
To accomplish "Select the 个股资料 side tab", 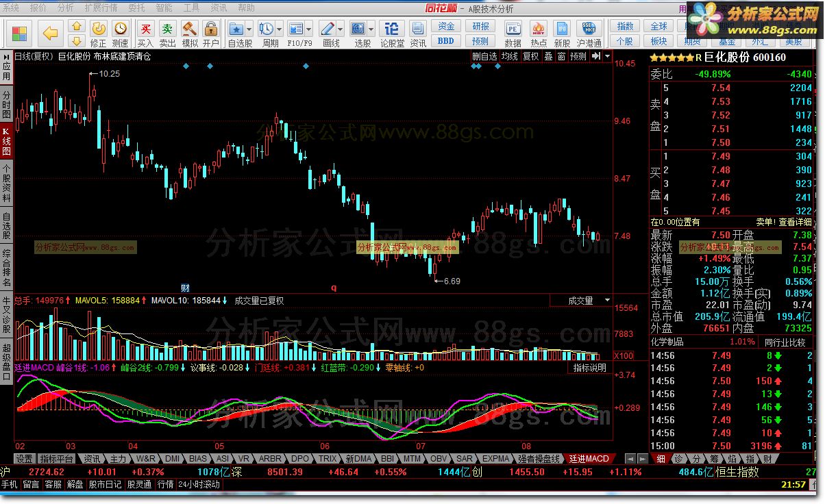I will point(6,183).
